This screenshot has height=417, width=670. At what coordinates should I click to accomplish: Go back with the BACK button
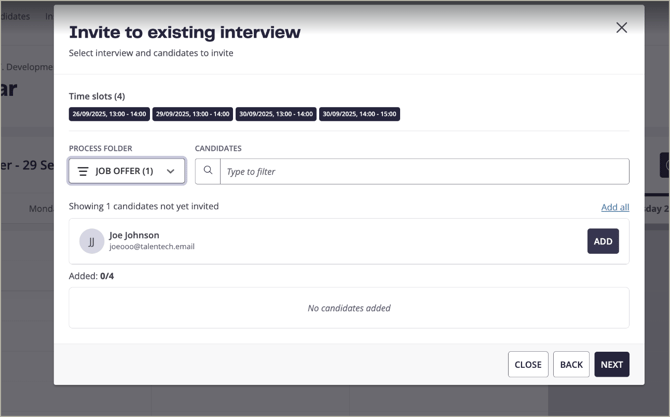click(571, 364)
